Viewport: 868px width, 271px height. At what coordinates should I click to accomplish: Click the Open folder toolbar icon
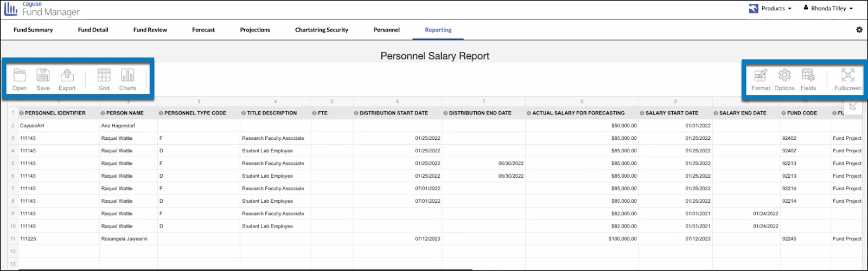point(20,79)
